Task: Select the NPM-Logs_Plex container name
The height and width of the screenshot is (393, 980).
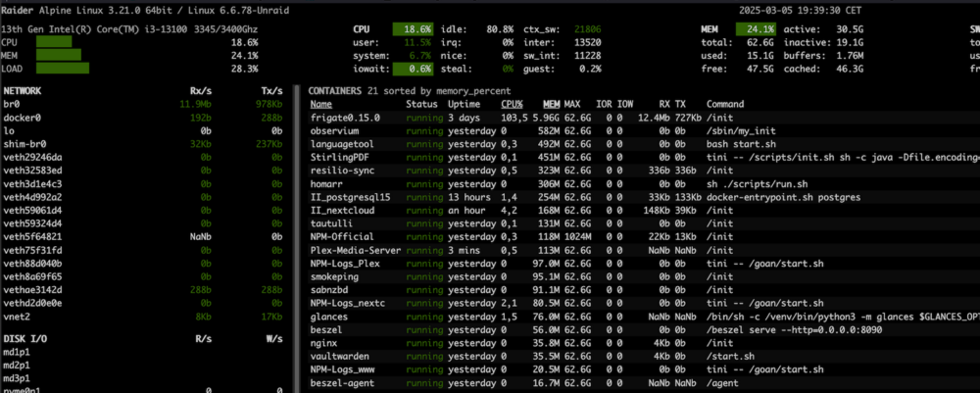Action: pos(345,264)
